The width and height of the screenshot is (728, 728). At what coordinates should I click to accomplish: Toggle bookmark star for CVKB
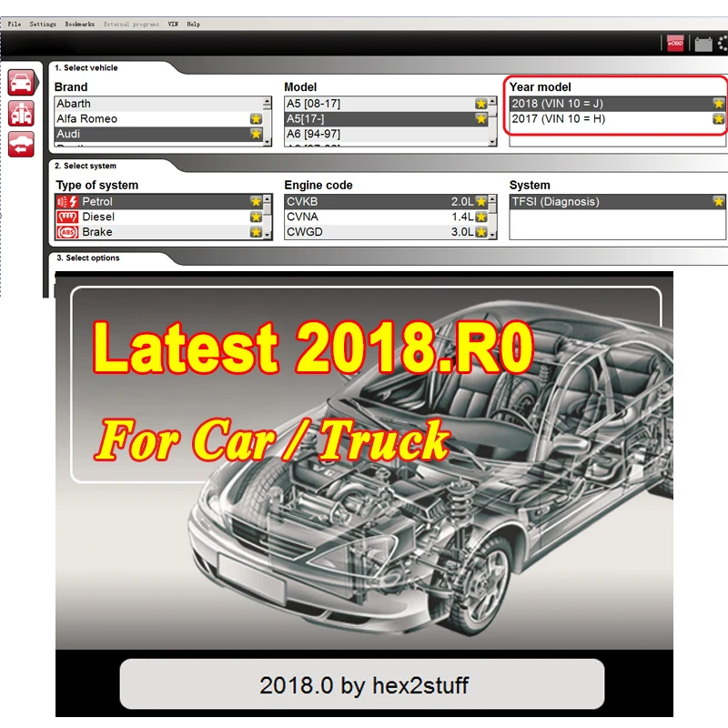(481, 201)
